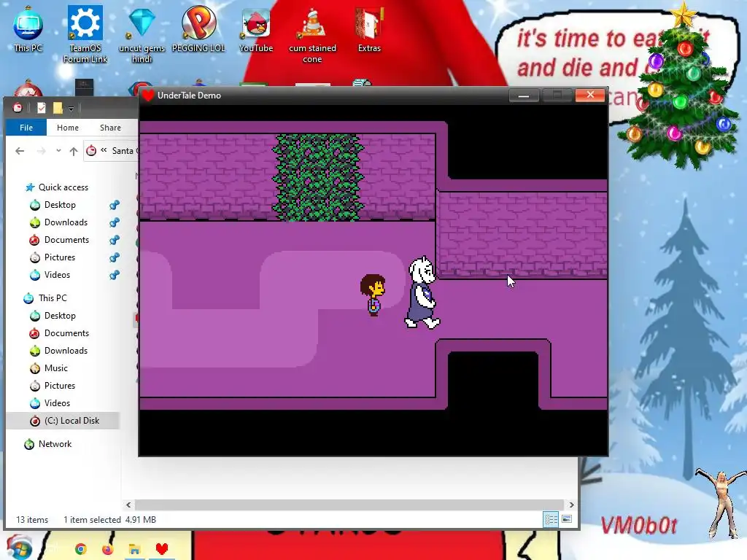Click the Santa address bar path

[x=123, y=150]
